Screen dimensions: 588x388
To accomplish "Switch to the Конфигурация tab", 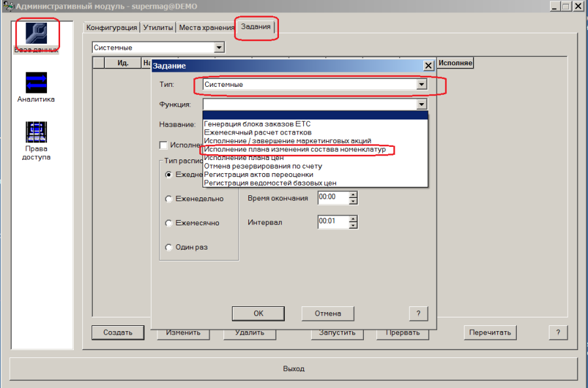I will [x=111, y=27].
